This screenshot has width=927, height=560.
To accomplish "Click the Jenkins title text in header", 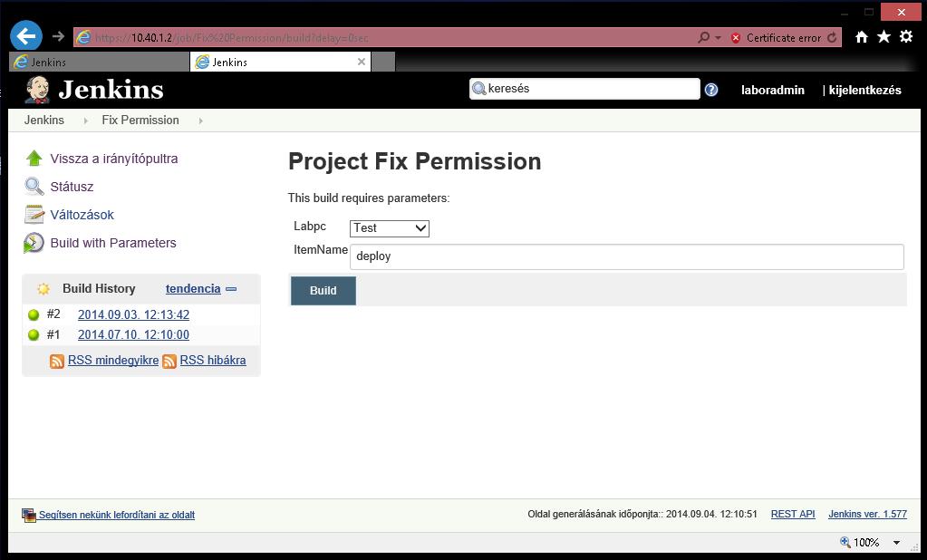I will point(111,90).
